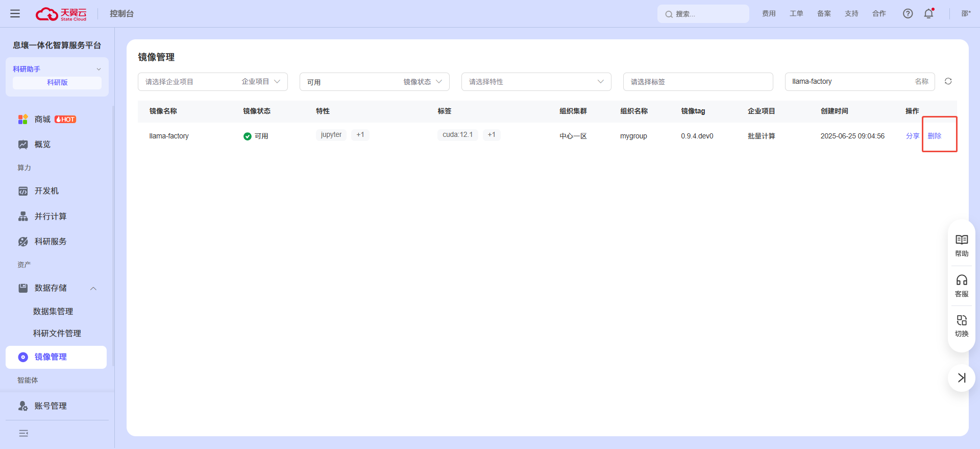Open the 请选择特性 dropdown
The height and width of the screenshot is (449, 980).
pos(536,82)
